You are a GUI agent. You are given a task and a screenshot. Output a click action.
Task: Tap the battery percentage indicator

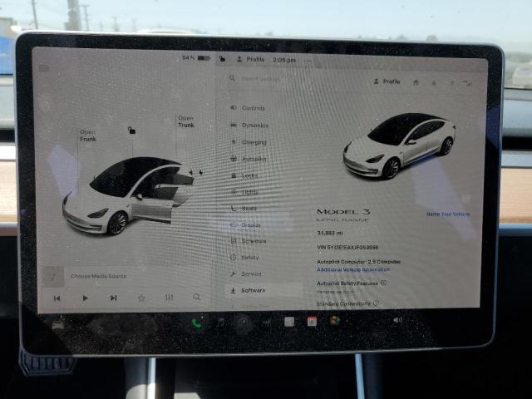[x=196, y=57]
